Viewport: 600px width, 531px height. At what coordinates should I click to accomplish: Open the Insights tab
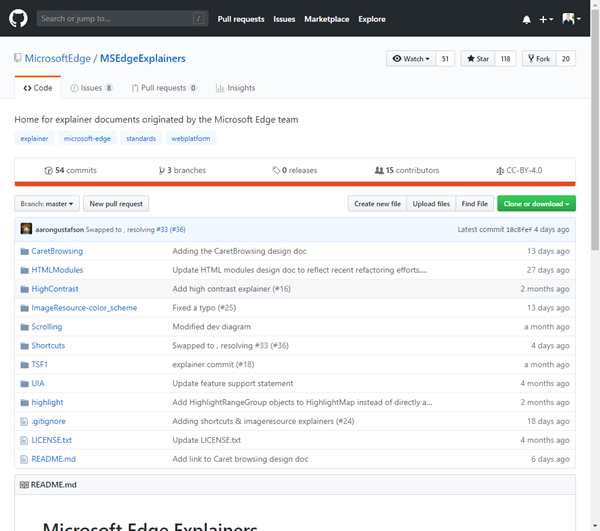235,88
